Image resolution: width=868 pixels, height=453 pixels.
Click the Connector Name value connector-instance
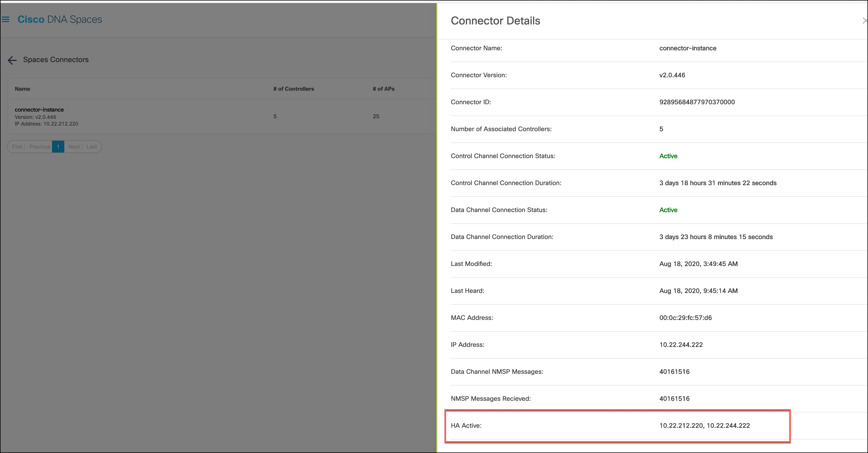(x=688, y=48)
